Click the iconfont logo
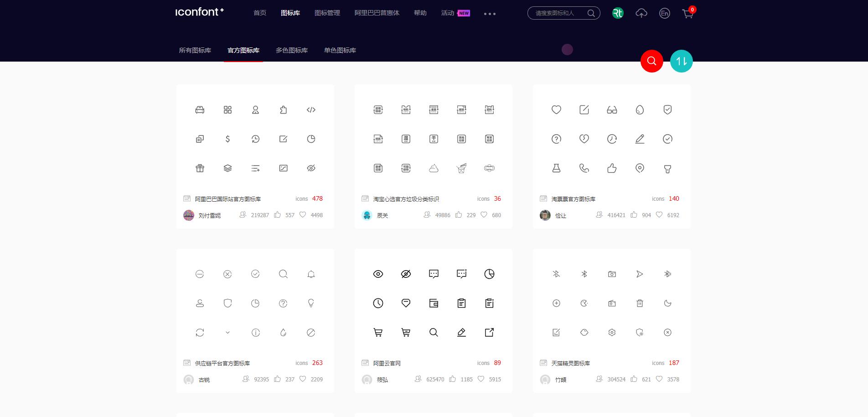 click(x=199, y=12)
